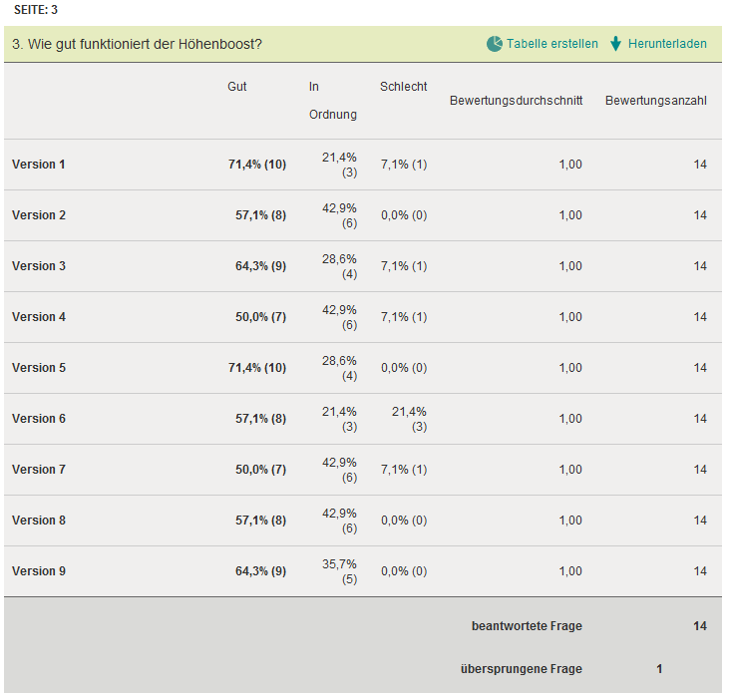This screenshot has height=700, width=729.
Task: Click the beantwortete Frage summary label
Action: coord(527,626)
